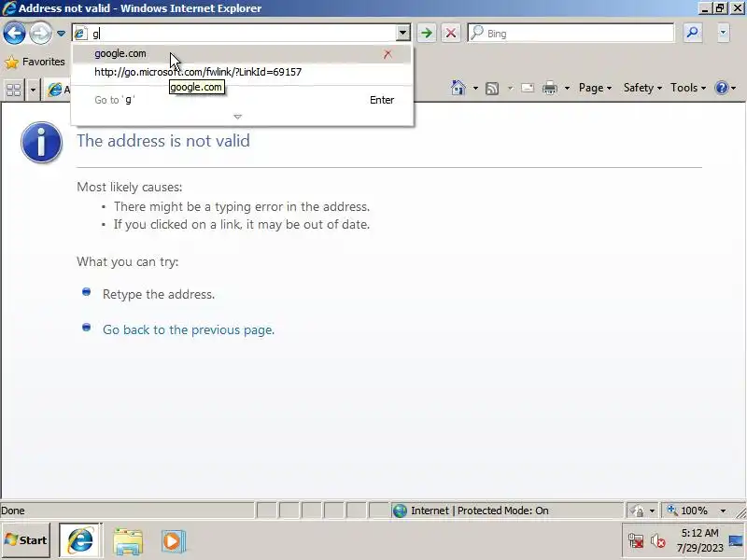Expand the autocomplete list chevron
This screenshot has width=747, height=560.
click(x=238, y=117)
